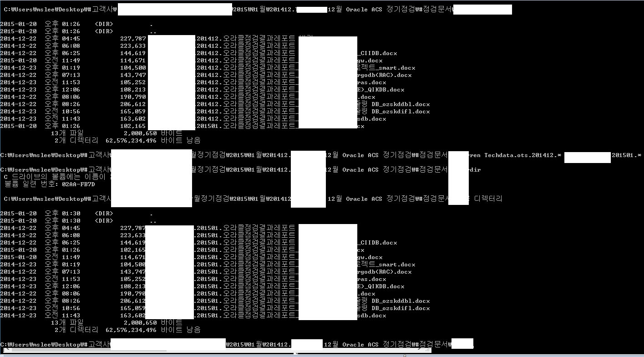This screenshot has height=357, width=644.
Task: Click 'rgodb(RAC).docx' on the 201412 row
Action: [x=385, y=75]
